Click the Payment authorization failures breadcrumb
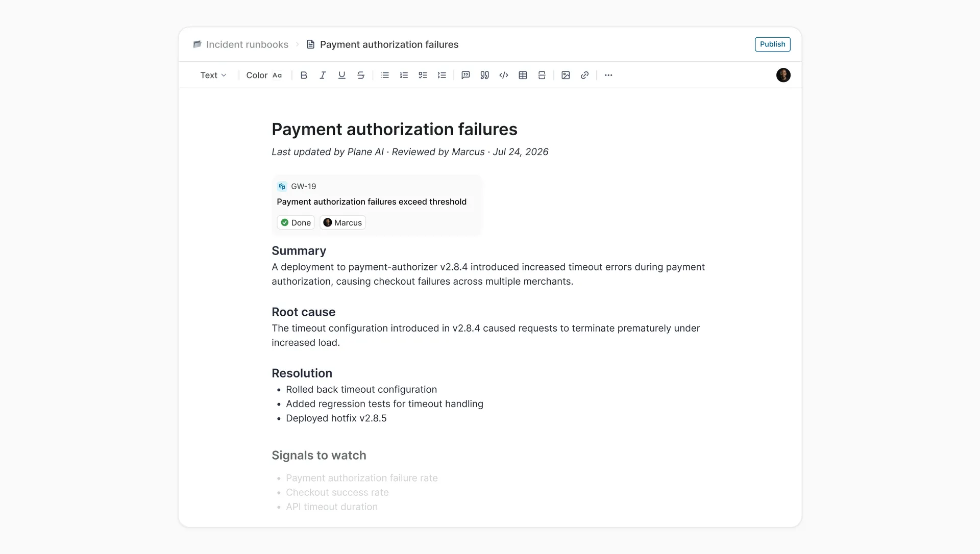Image resolution: width=980 pixels, height=554 pixels. tap(382, 44)
